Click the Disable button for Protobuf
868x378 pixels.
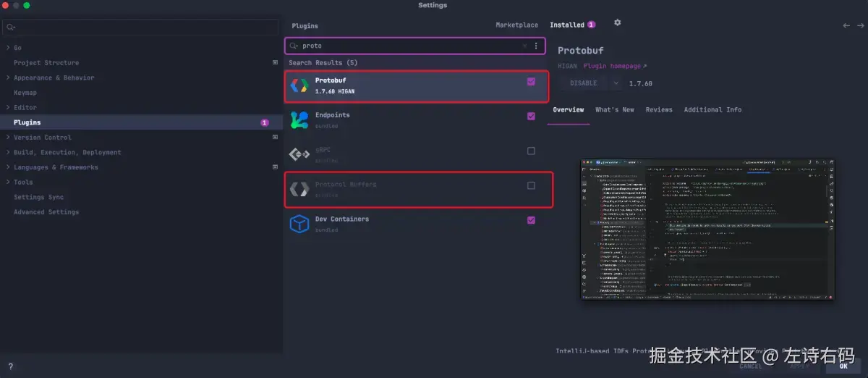[x=584, y=83]
